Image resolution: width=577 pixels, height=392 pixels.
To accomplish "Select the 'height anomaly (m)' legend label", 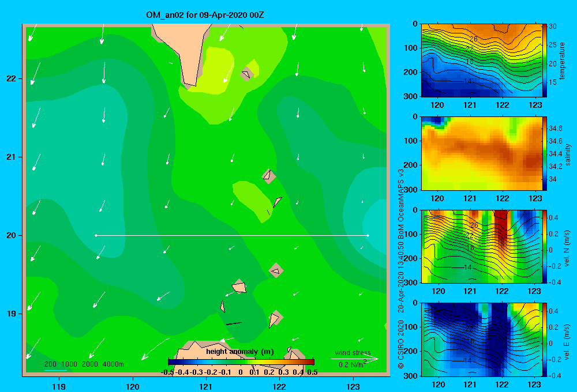I will click(x=240, y=352).
